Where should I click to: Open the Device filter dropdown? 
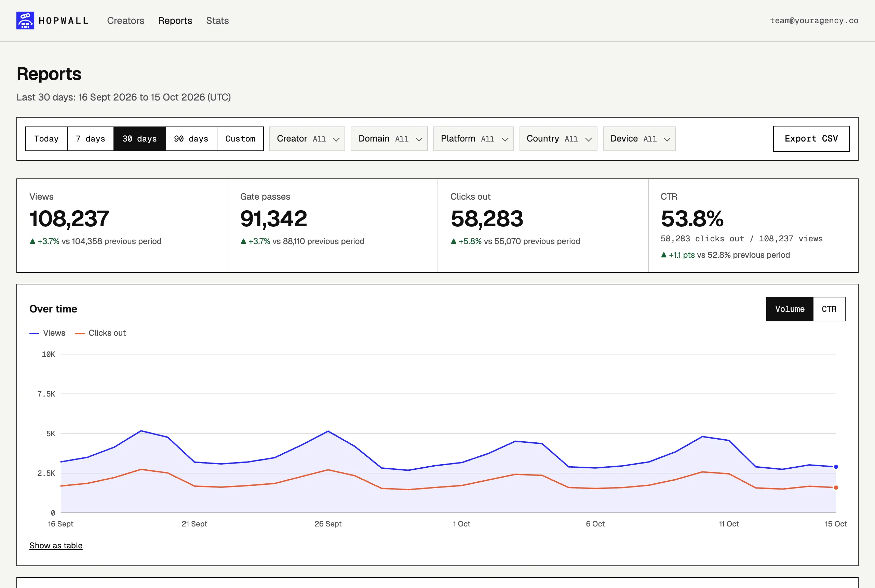(639, 139)
